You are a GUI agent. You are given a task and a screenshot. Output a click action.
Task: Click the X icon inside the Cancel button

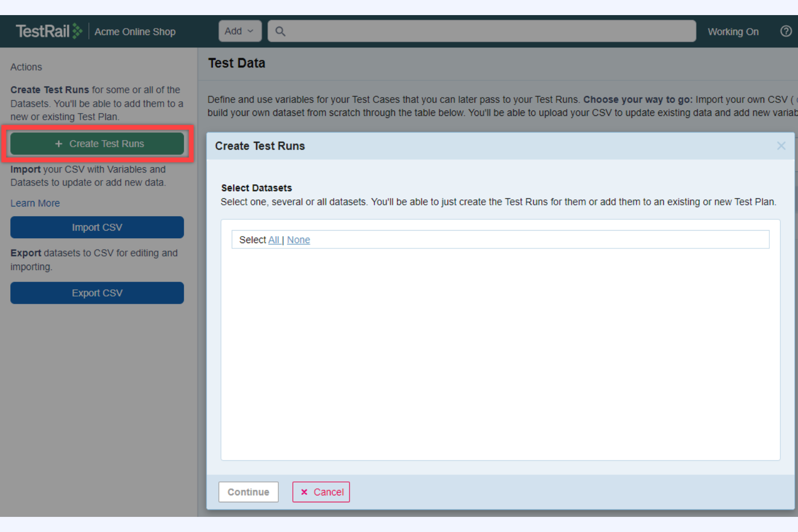click(x=305, y=492)
